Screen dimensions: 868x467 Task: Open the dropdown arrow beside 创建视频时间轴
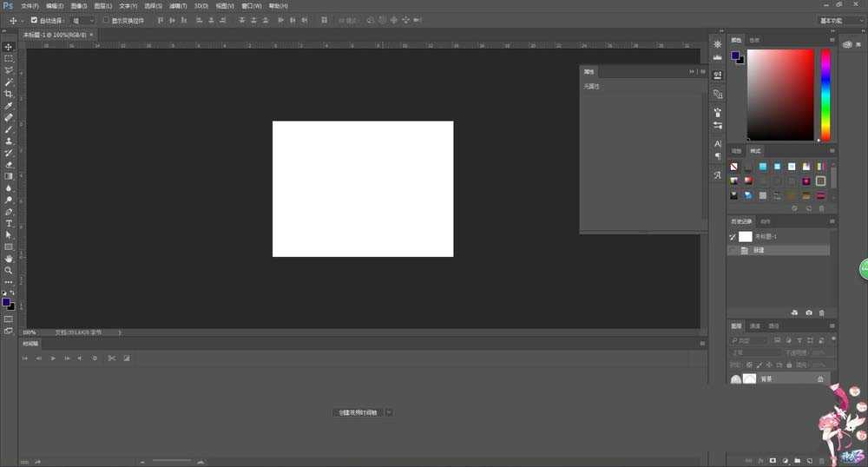point(389,412)
